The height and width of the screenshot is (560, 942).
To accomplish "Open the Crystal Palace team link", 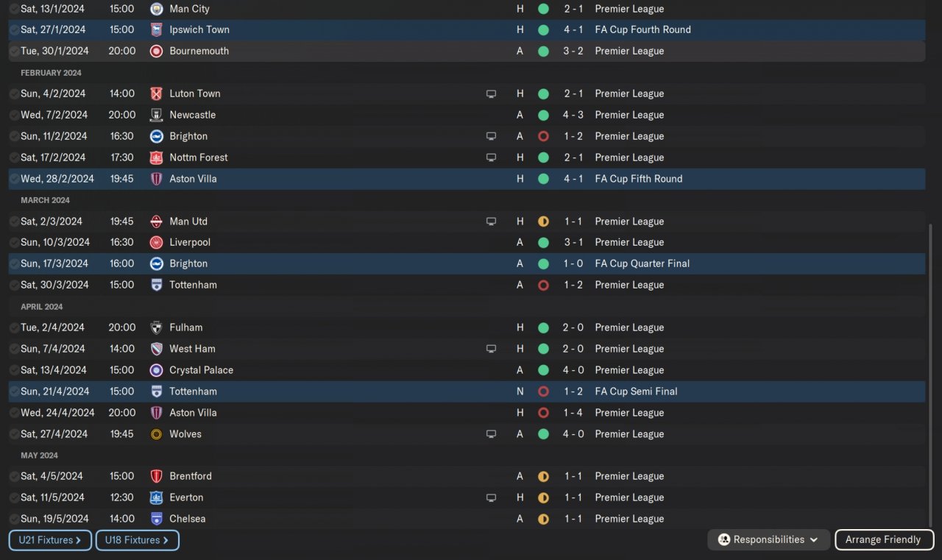I will tap(201, 370).
